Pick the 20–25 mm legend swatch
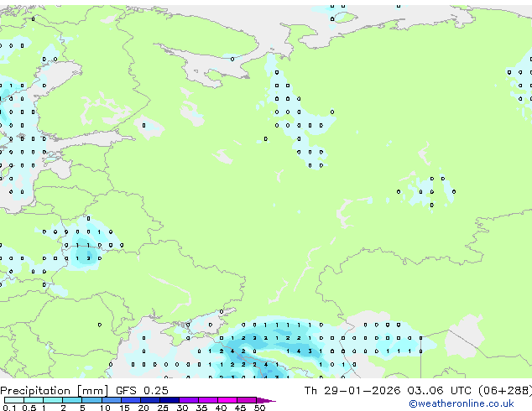This screenshot has width=532, height=411. (x=149, y=400)
